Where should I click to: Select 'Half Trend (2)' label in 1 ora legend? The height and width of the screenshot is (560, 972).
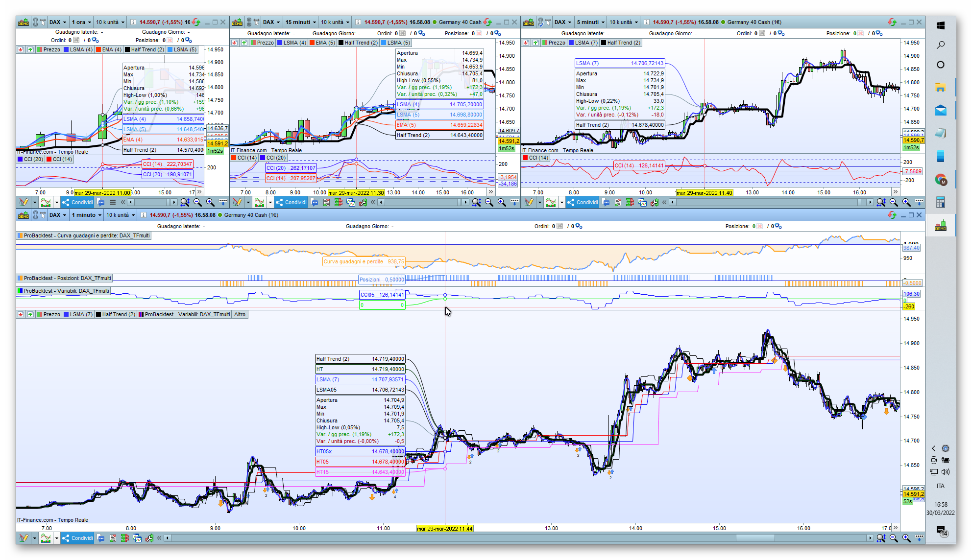tap(147, 49)
